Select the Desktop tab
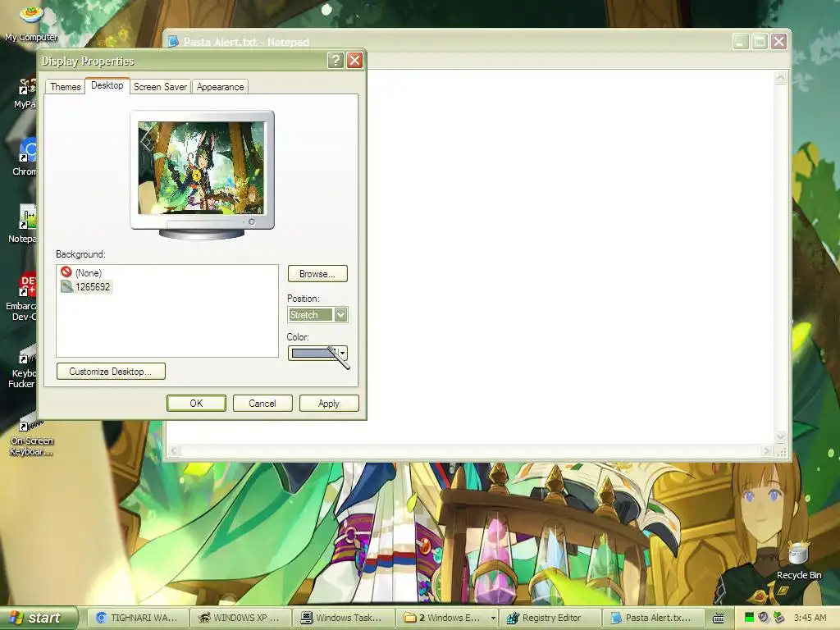The width and height of the screenshot is (840, 630). tap(107, 85)
